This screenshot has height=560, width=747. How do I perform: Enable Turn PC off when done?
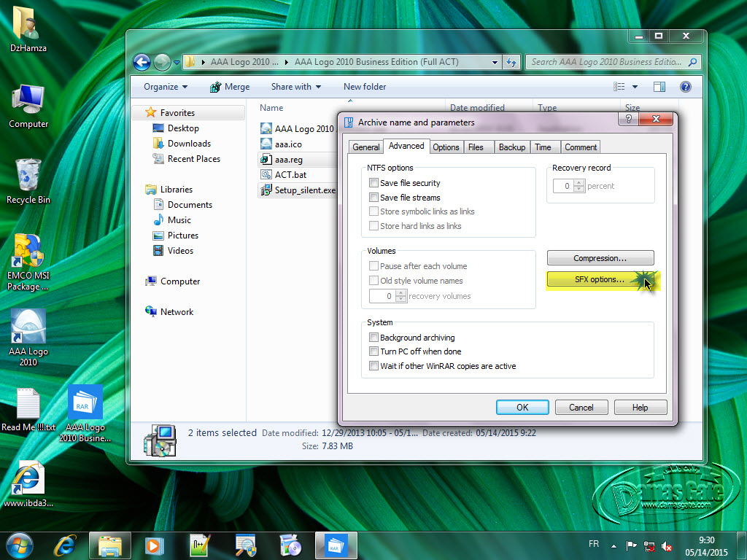click(373, 351)
